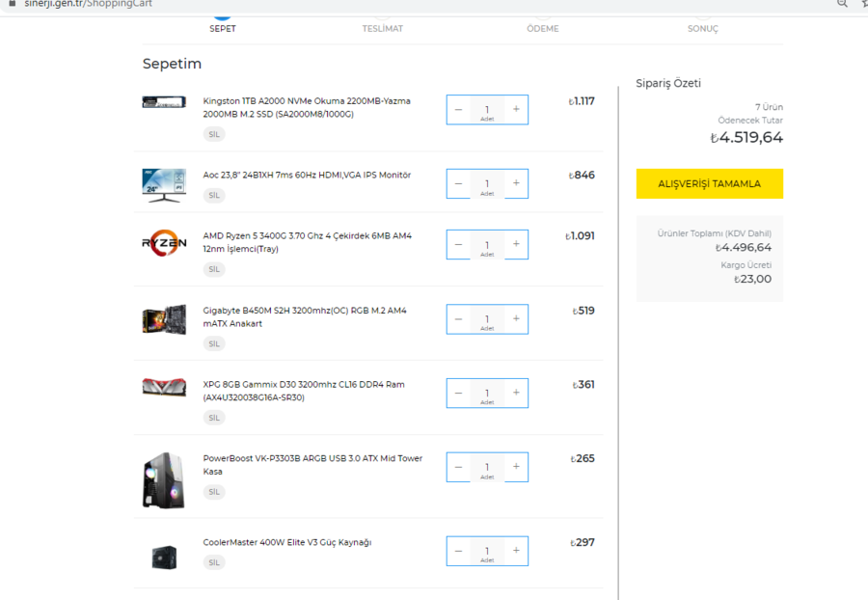Click the ALIŞVERİŞİ TAMAMLA button
This screenshot has height=600, width=868.
point(709,183)
